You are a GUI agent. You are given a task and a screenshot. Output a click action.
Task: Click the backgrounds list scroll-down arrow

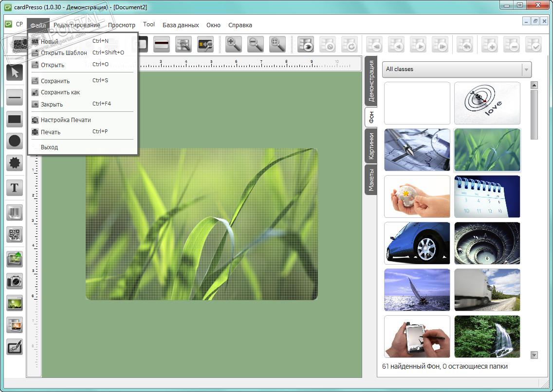click(x=534, y=355)
